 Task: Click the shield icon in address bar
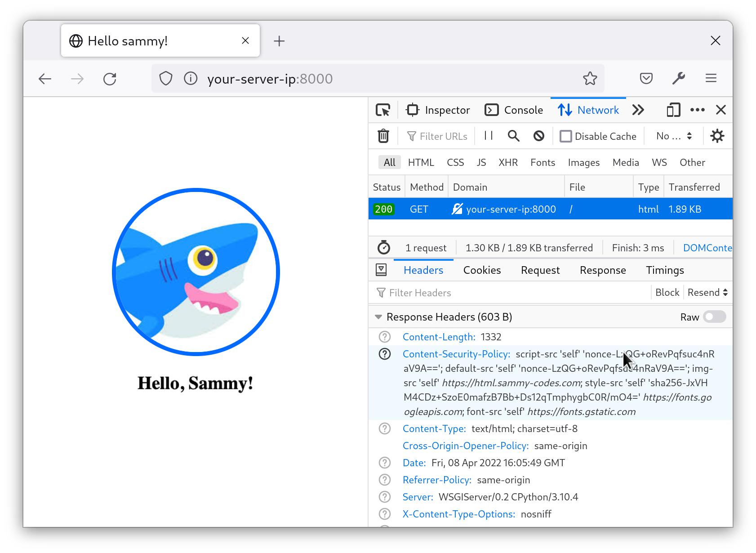point(166,78)
